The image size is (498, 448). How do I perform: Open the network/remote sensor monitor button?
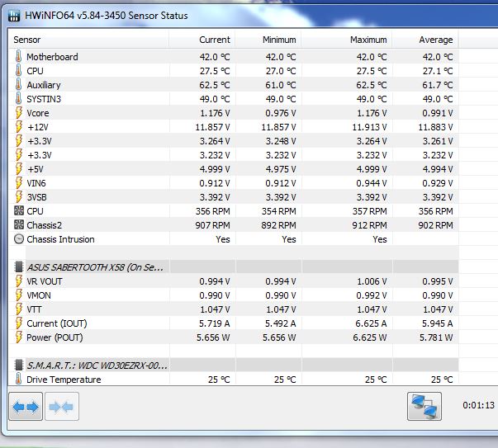click(424, 407)
